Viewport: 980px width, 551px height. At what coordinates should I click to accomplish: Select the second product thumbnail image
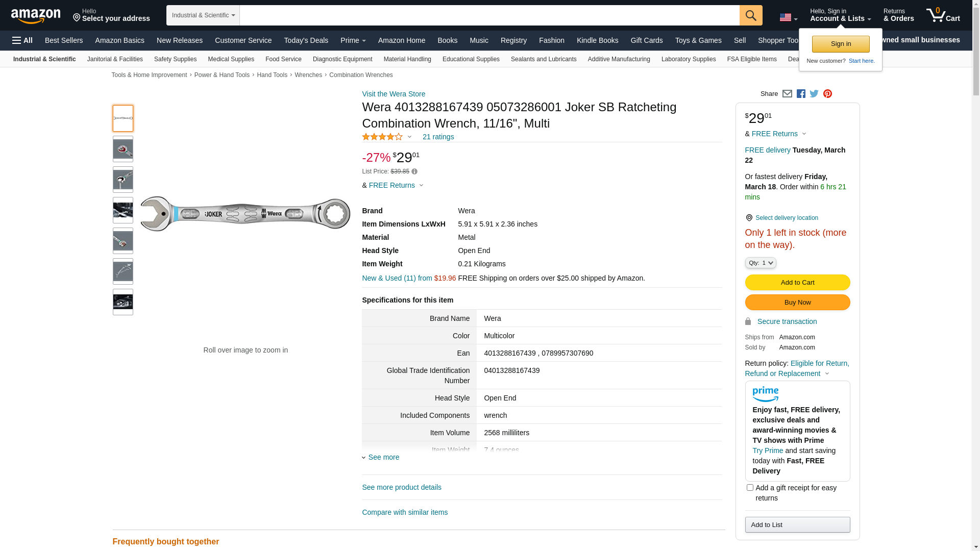[x=123, y=149]
